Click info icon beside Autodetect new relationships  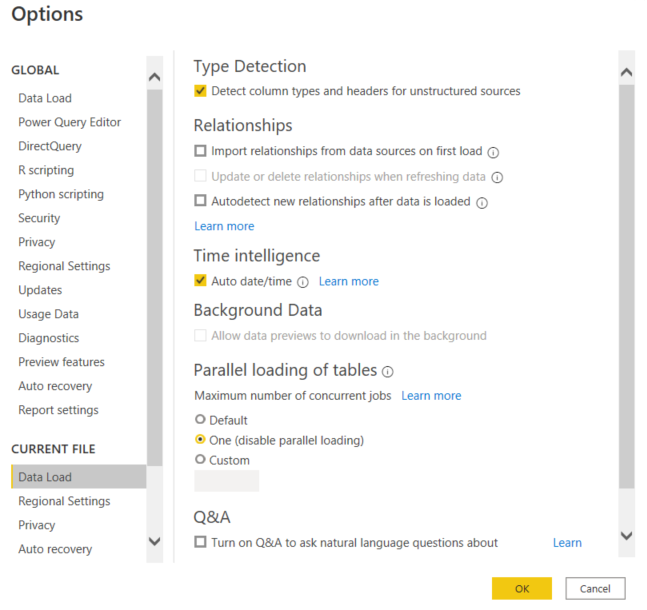pyautogui.click(x=482, y=203)
